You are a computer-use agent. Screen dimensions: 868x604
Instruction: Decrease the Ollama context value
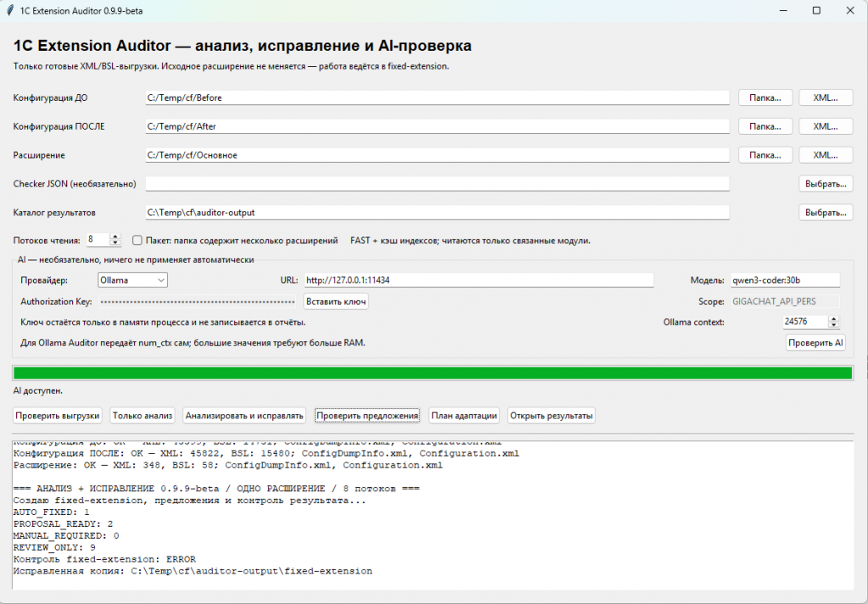[x=834, y=324]
